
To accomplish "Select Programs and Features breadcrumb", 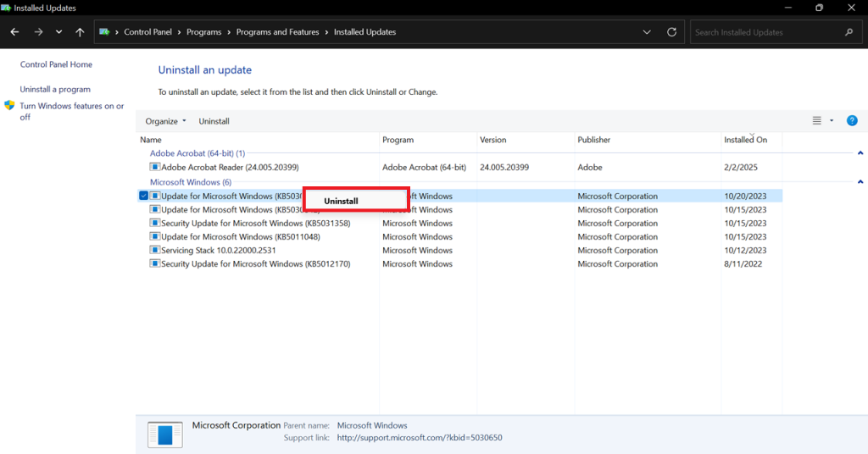I will (277, 32).
